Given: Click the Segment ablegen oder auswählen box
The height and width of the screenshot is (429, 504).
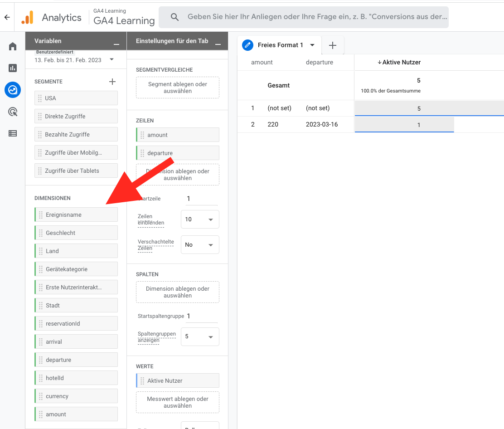Looking at the screenshot, I should pos(178,88).
